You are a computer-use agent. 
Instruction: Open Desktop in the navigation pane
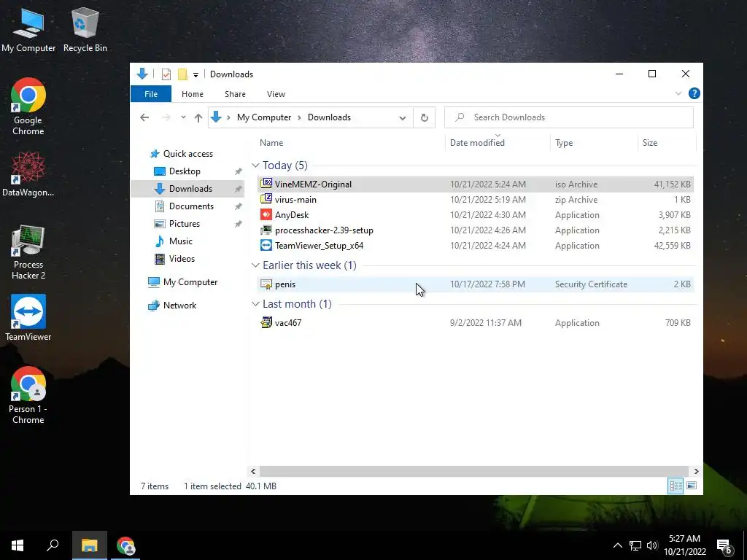185,171
